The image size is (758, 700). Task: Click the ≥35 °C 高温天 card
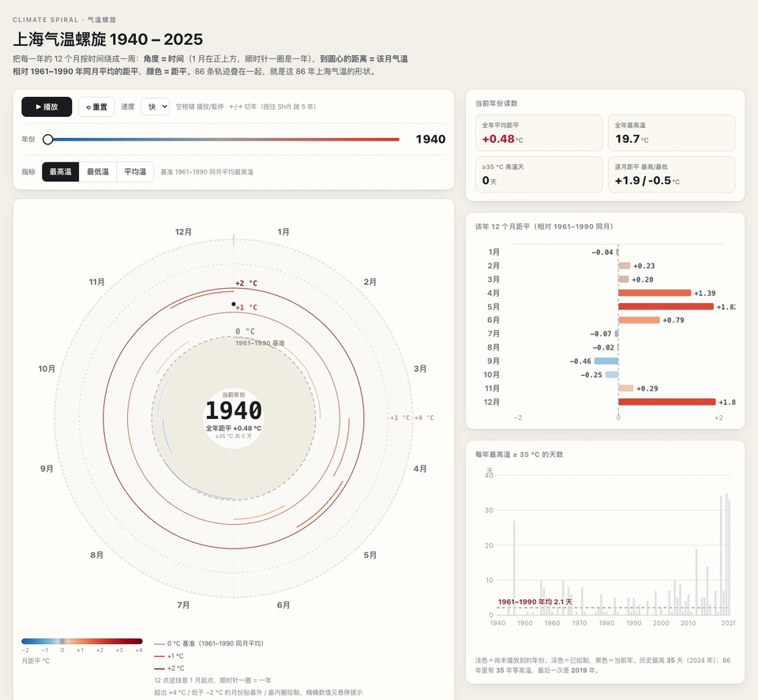click(538, 174)
